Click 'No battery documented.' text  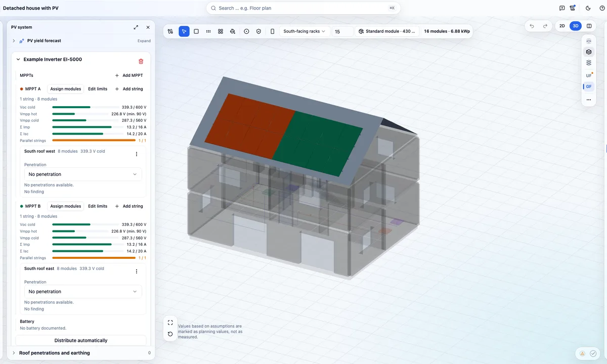coord(43,328)
